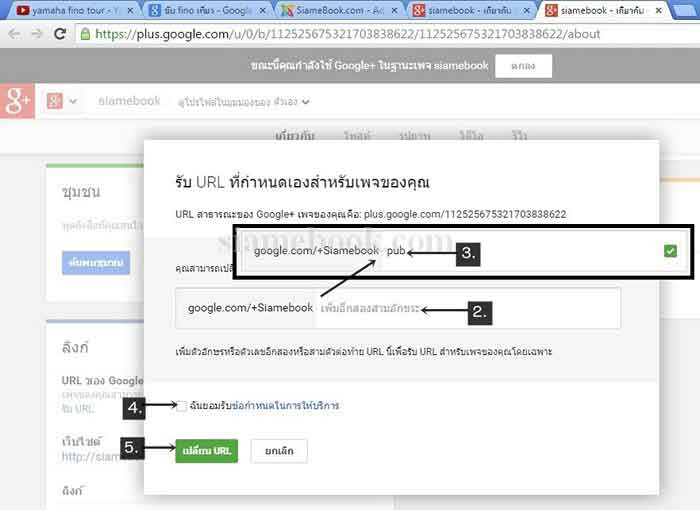The image size is (700, 510).
Task: Click the red Google+ logo
Action: (x=17, y=101)
